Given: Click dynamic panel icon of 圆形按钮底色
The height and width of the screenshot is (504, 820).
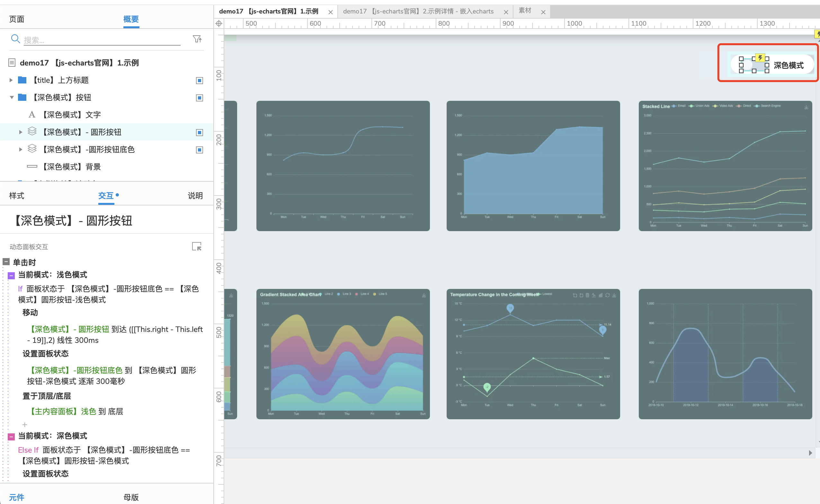Looking at the screenshot, I should [x=32, y=149].
